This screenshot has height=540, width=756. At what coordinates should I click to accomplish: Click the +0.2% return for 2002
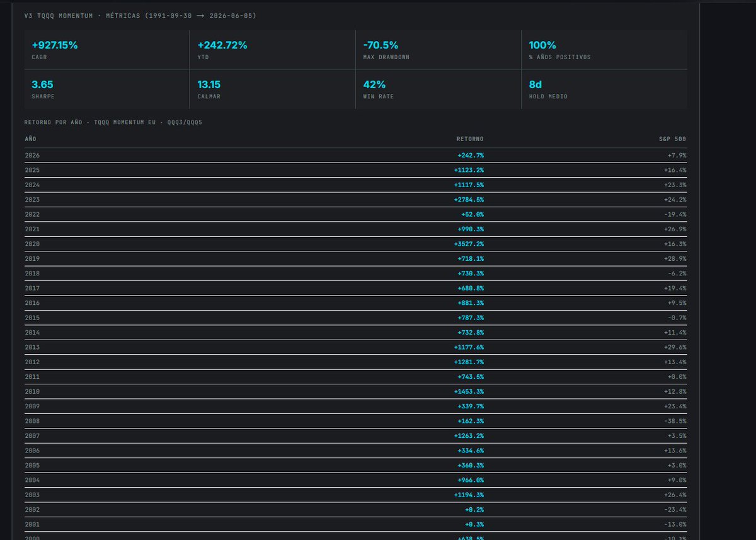coord(474,510)
